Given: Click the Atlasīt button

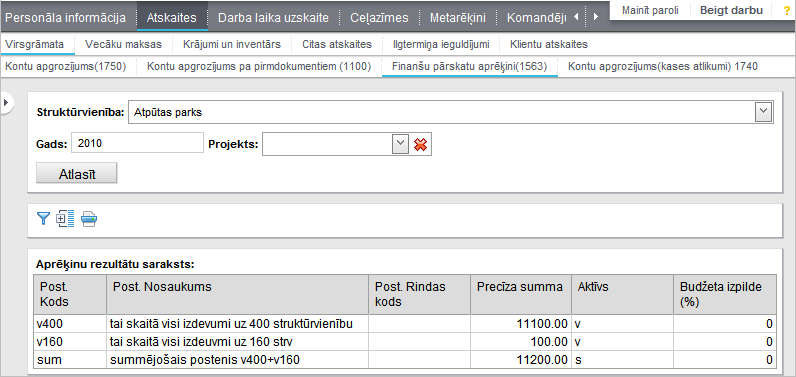Looking at the screenshot, I should pos(77,173).
